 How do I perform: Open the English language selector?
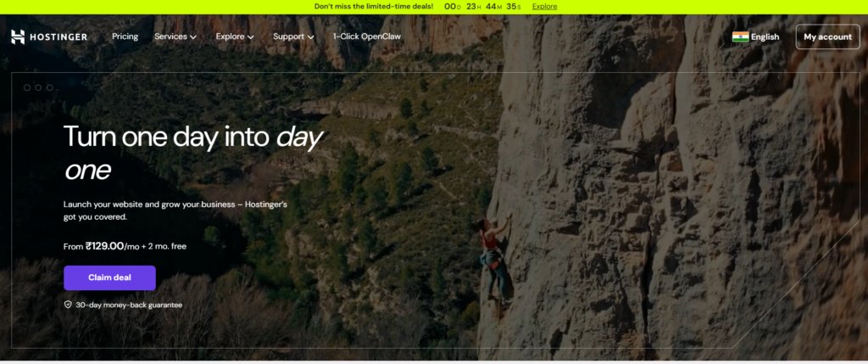tap(755, 36)
